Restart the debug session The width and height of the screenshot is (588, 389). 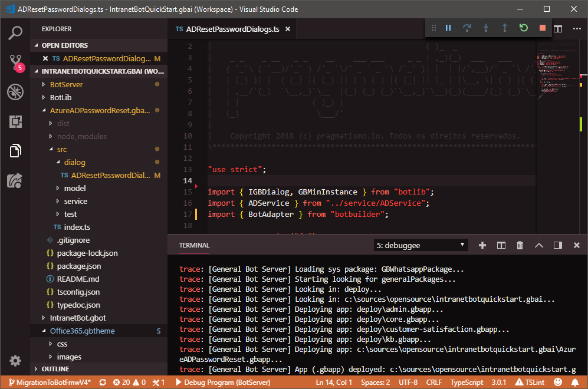coord(523,28)
